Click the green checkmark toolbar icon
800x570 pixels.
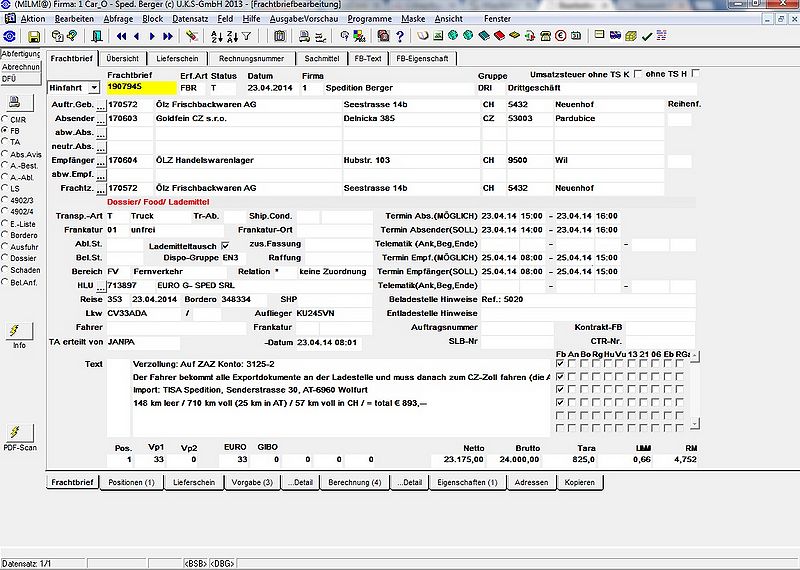click(x=646, y=36)
